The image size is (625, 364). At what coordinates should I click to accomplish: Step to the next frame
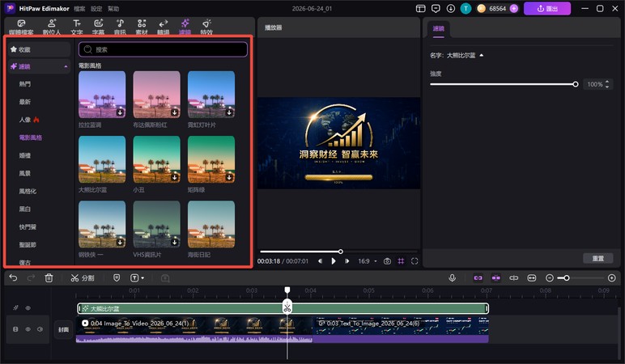(x=347, y=261)
